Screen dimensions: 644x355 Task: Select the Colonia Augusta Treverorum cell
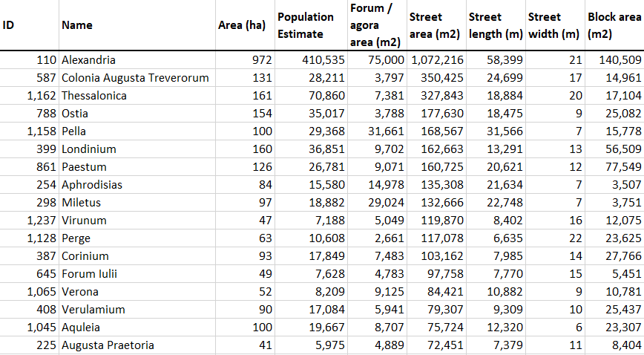pos(137,78)
